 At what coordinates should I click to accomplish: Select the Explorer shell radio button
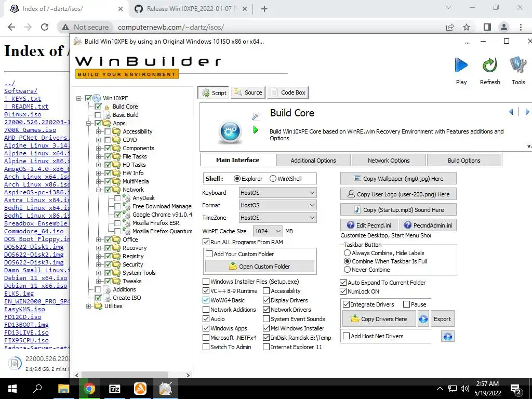point(237,179)
